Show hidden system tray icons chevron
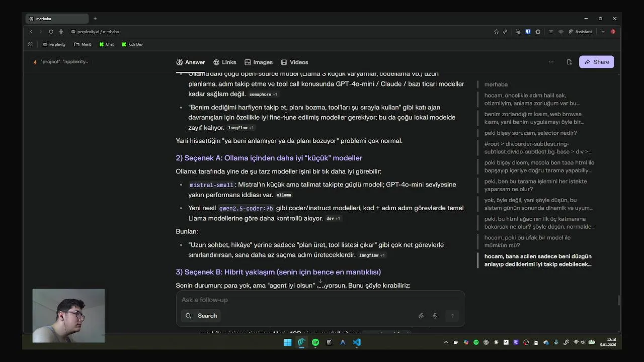This screenshot has width=644, height=362. pyautogui.click(x=446, y=342)
